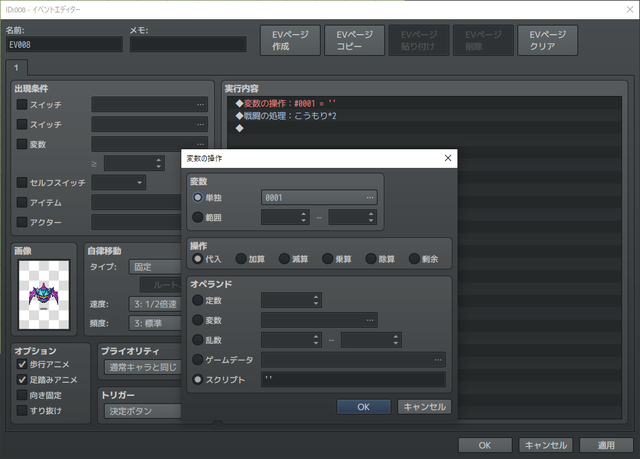Click the スクリプト script text field
Viewport: 640px width, 459px height.
click(x=353, y=379)
